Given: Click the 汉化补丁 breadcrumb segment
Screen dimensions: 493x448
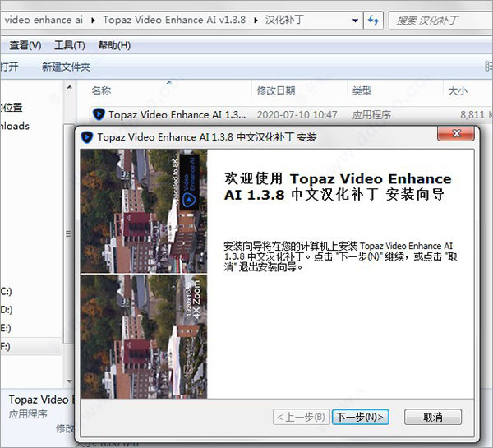Looking at the screenshot, I should click(x=284, y=20).
